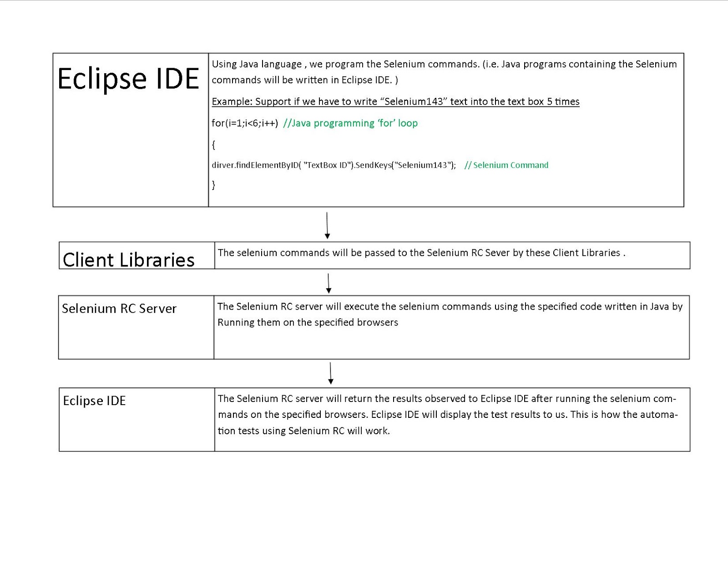Screen dimensions: 728x562
Task: Click the "Selenium RC Server" label
Action: 119,309
